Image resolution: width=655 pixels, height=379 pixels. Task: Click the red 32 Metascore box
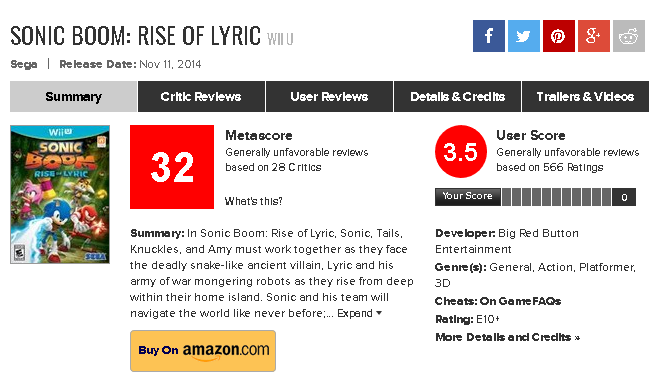point(172,167)
